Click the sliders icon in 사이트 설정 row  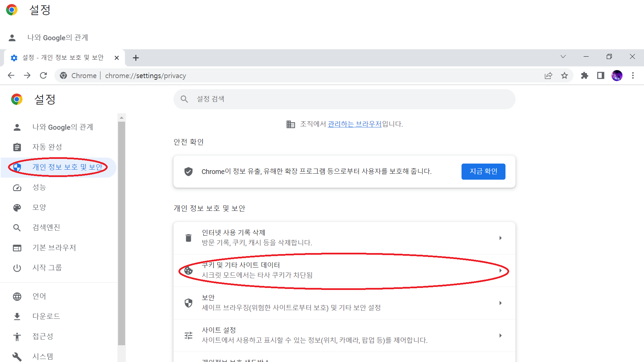point(189,336)
